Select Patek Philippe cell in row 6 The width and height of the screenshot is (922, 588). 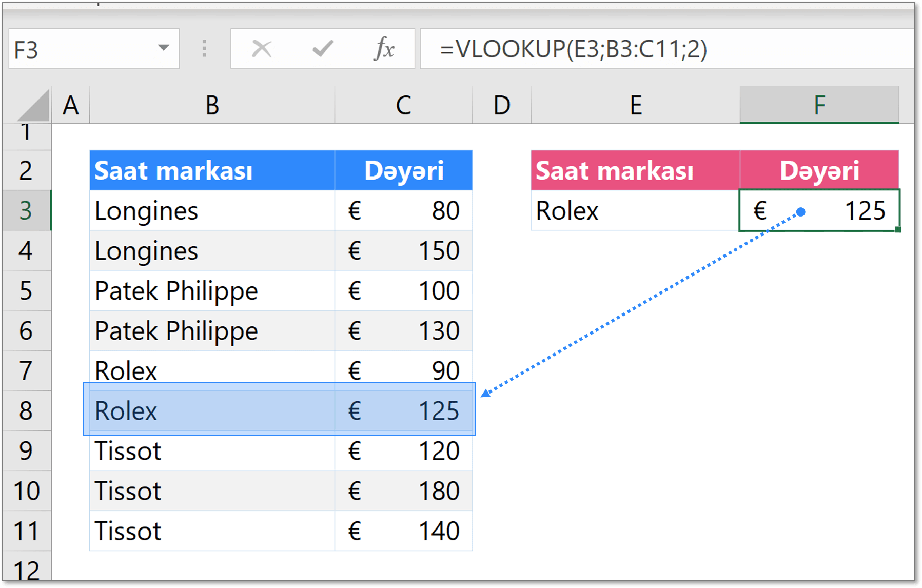(x=212, y=330)
